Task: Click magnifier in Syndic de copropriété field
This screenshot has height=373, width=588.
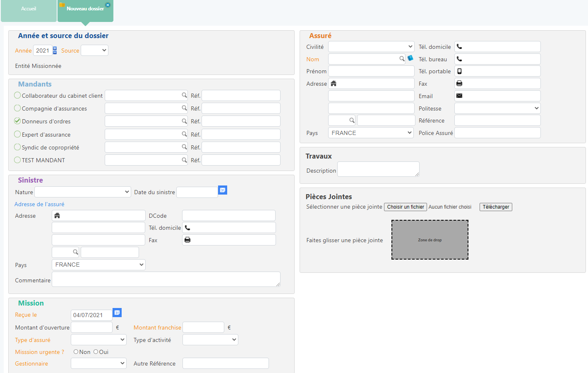Action: pyautogui.click(x=184, y=147)
